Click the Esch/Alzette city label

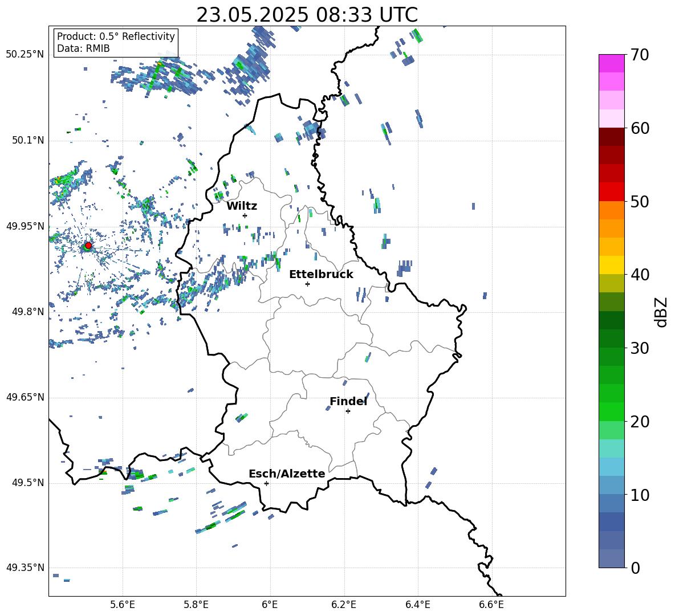click(287, 474)
